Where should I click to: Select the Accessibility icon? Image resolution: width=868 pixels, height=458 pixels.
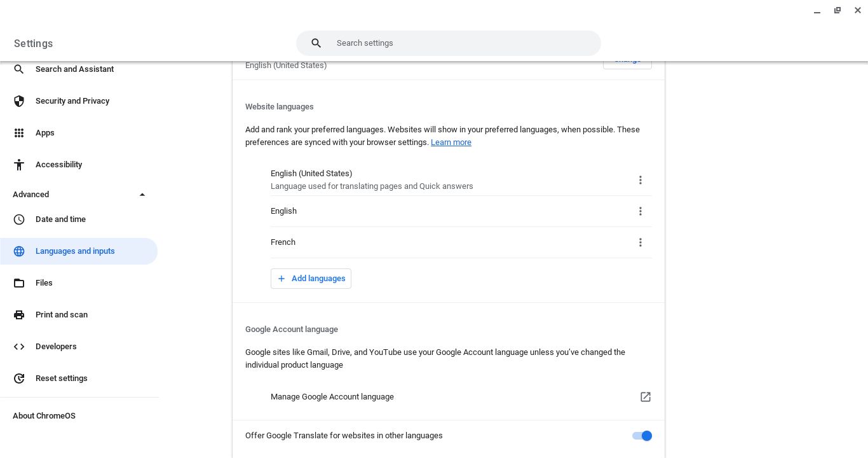(19, 165)
